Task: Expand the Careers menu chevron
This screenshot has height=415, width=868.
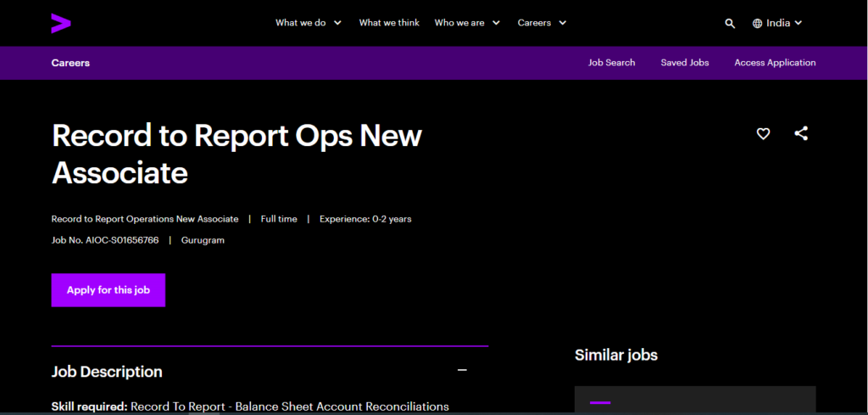Action: 563,23
